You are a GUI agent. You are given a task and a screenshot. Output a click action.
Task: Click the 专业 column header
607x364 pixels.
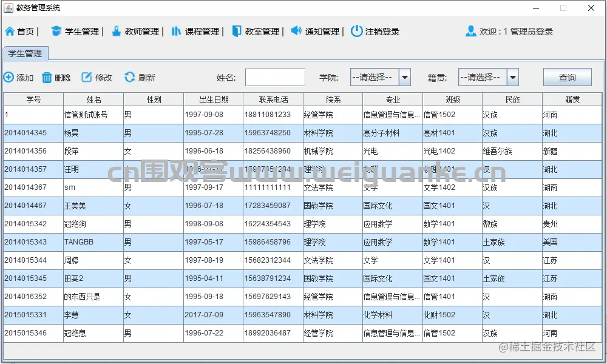coord(393,99)
